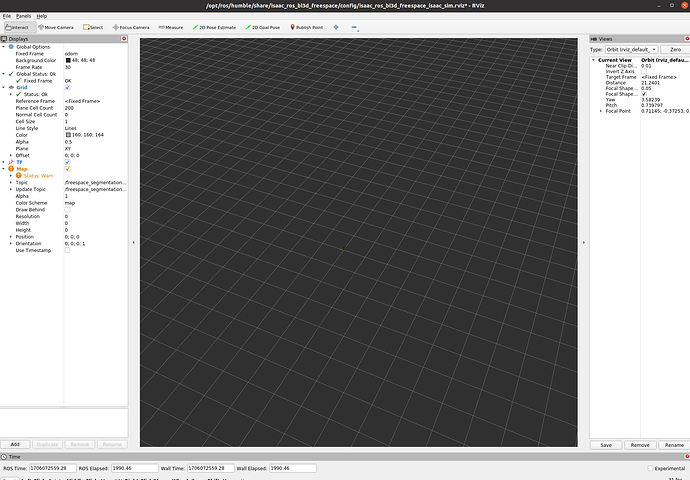
Task: Enable the Draw Behind checkbox
Action: 68,209
